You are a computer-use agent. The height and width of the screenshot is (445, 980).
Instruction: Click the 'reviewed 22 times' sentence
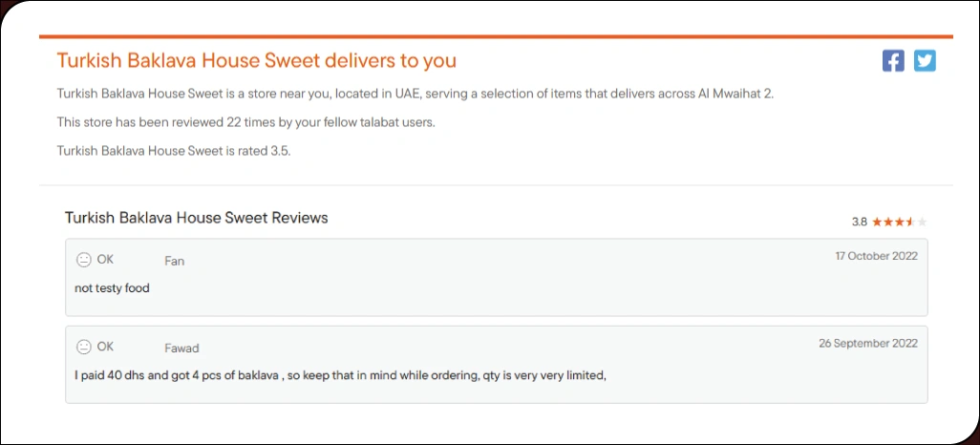pos(246,122)
